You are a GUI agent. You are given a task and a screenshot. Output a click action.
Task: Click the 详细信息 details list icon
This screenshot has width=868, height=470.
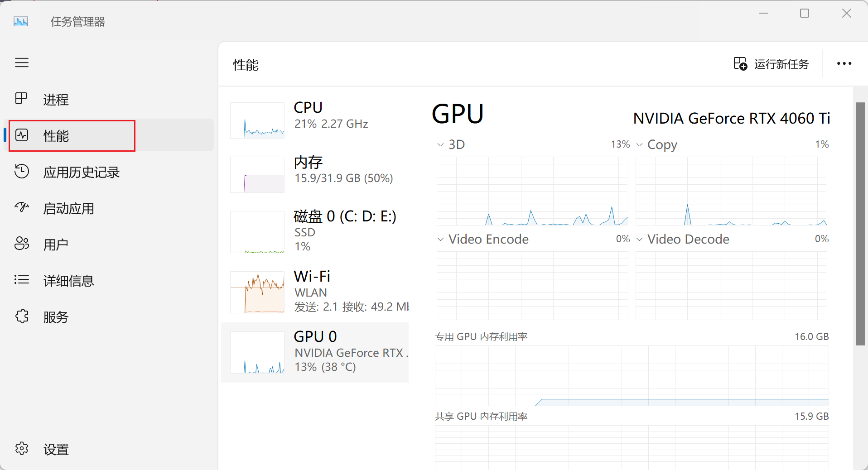pos(22,280)
